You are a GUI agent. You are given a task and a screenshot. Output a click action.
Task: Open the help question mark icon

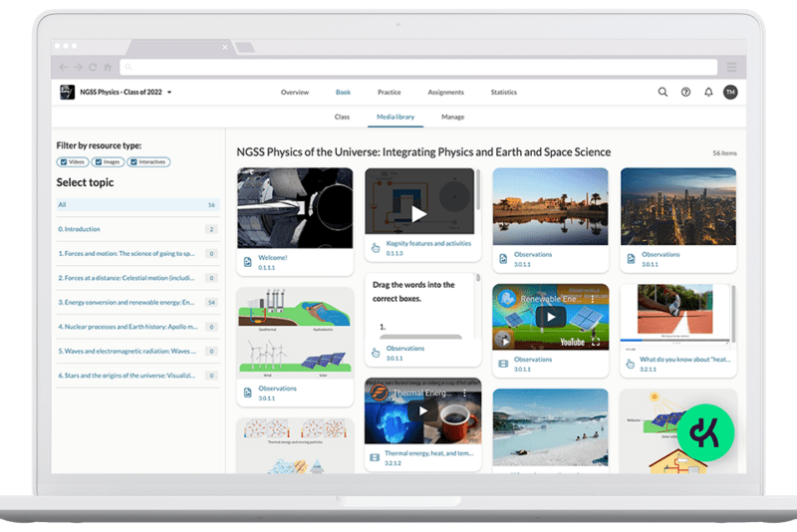point(685,92)
